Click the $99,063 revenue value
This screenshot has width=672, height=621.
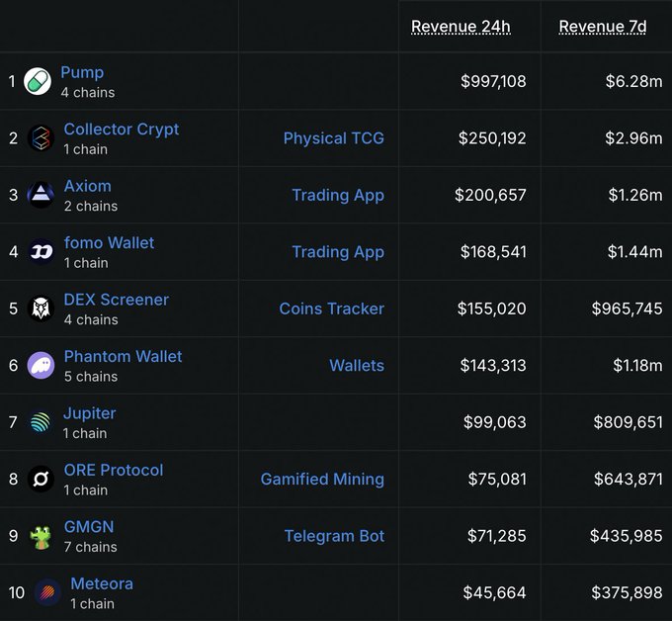pos(494,422)
